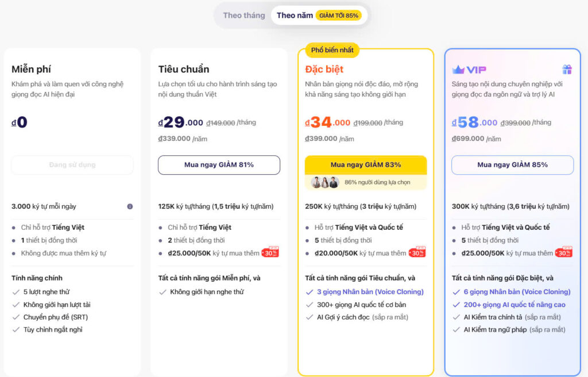This screenshot has height=377, width=588.
Task: Click the đ399.000 /năm yearly price
Action: tap(329, 139)
